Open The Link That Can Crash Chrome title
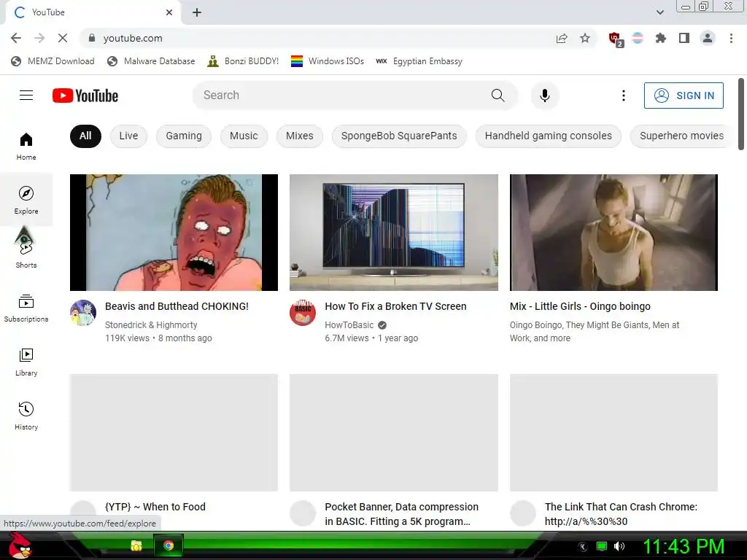 click(x=621, y=514)
